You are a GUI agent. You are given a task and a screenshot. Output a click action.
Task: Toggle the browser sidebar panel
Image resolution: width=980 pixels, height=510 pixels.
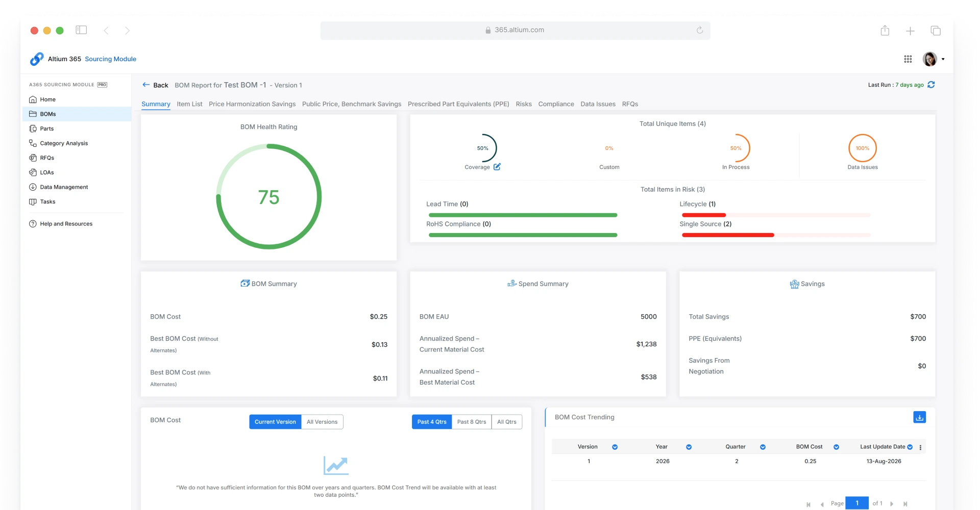click(x=81, y=30)
